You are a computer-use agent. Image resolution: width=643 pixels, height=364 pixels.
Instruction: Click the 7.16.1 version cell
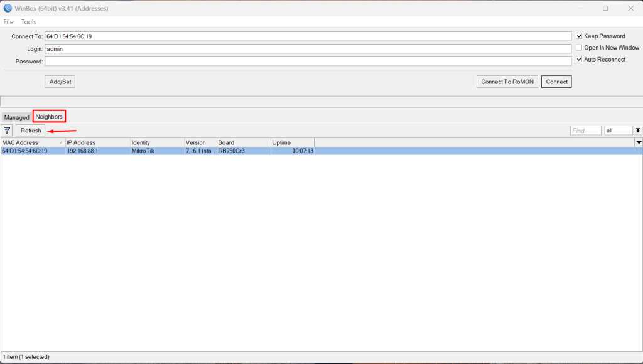coord(200,151)
